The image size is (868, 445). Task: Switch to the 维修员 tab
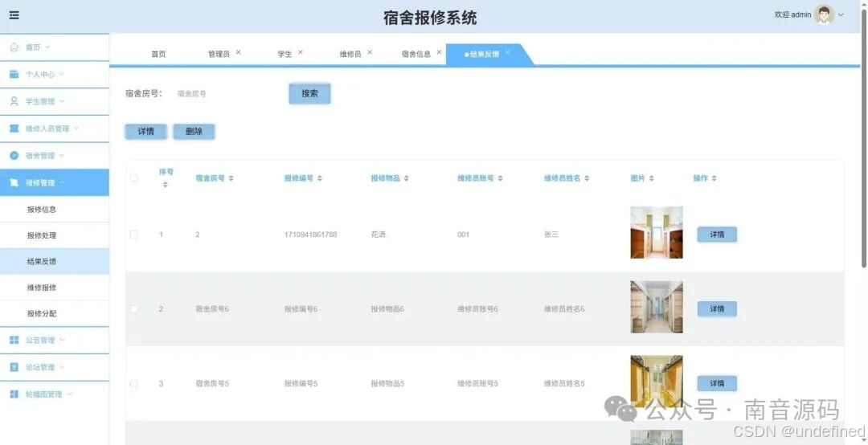click(x=350, y=55)
